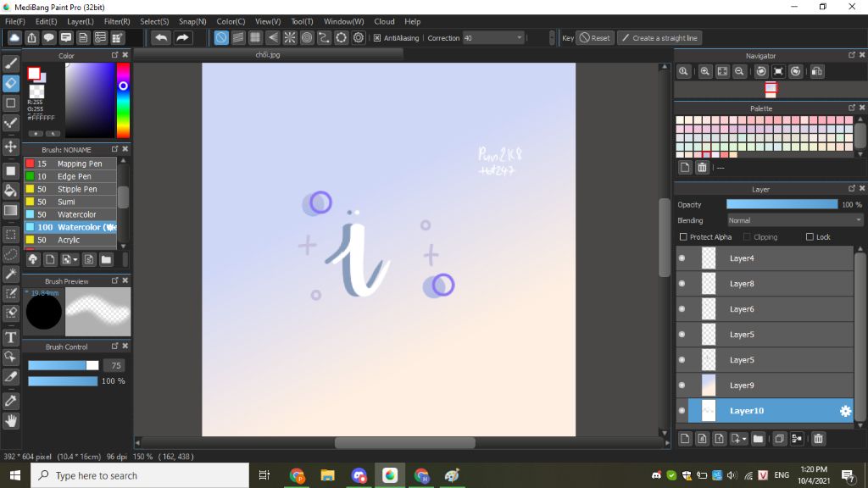The image size is (868, 488).
Task: Select Acrylic brush
Action: [x=70, y=240]
